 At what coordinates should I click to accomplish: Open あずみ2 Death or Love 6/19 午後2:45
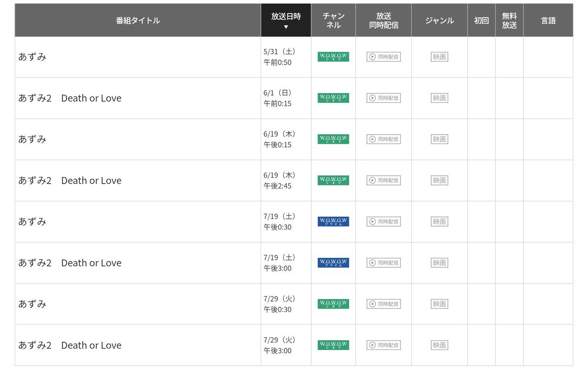[70, 180]
